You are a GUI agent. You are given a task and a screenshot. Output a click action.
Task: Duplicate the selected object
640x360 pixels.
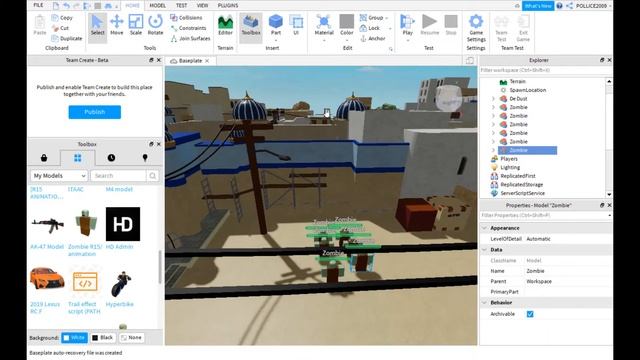67,38
